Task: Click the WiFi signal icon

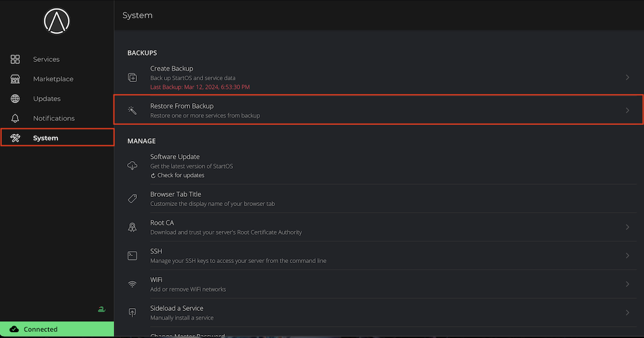Action: (x=133, y=284)
